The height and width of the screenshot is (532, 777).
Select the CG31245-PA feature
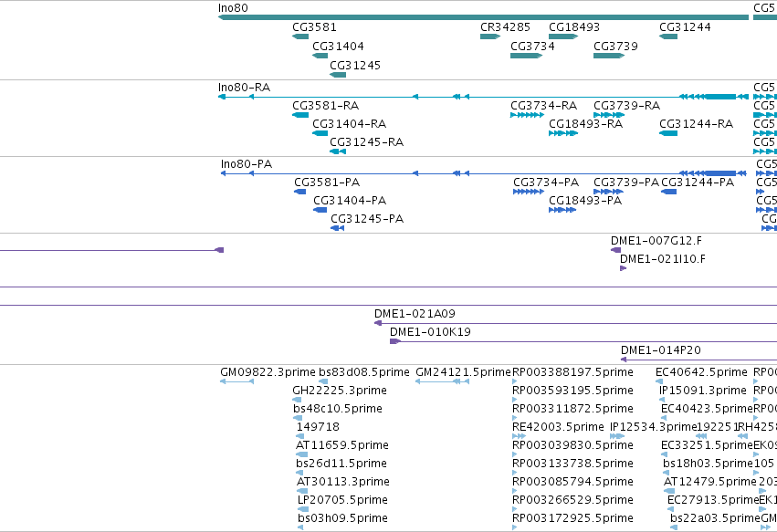[338, 228]
